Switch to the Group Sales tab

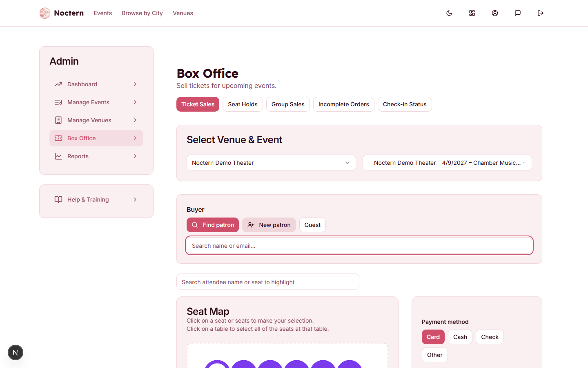(288, 104)
